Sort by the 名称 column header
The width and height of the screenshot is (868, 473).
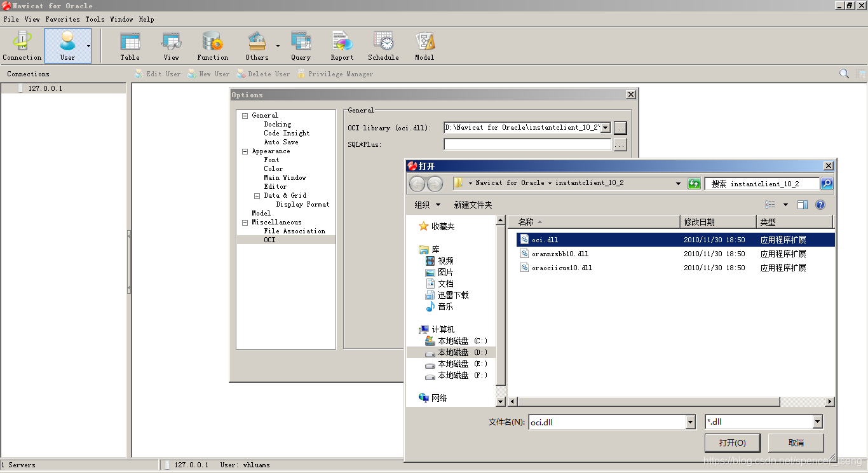click(x=594, y=222)
